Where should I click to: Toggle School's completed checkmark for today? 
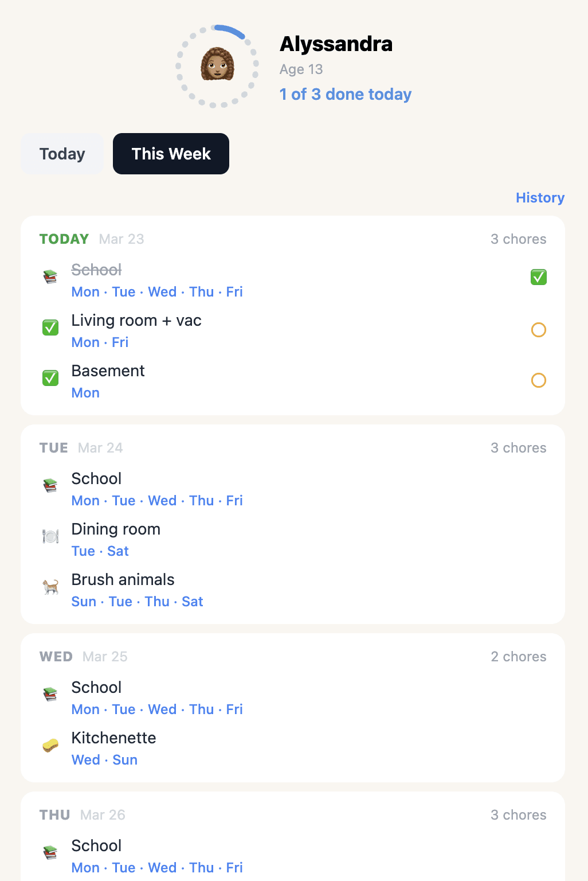click(x=538, y=277)
